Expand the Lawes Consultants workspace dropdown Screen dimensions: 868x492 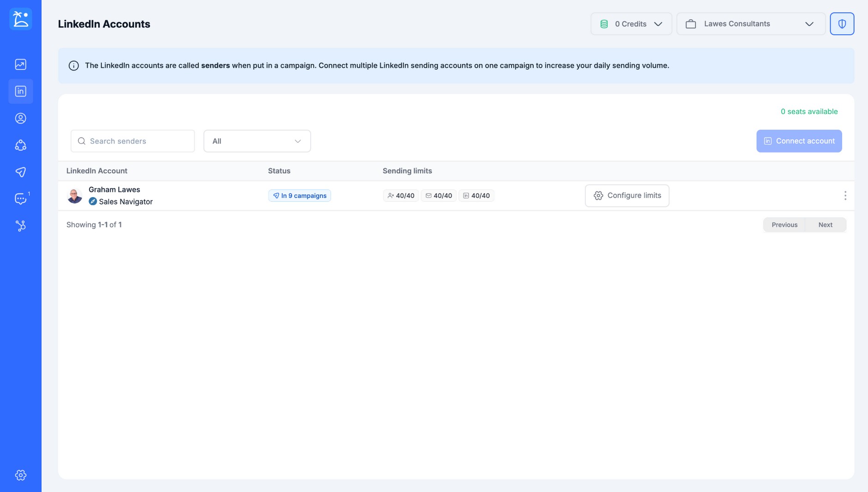(751, 24)
